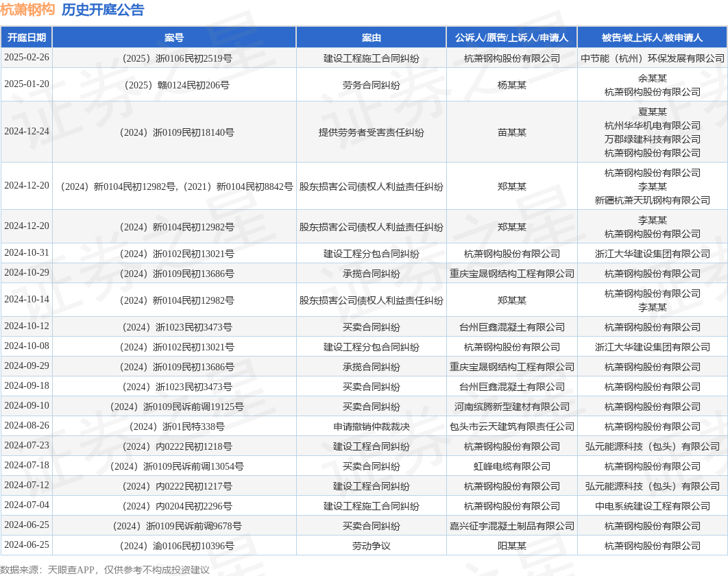The width and height of the screenshot is (728, 576).
Task: Click the "公诉人/原告/上诉人/申请人" column header
Action: (511, 38)
